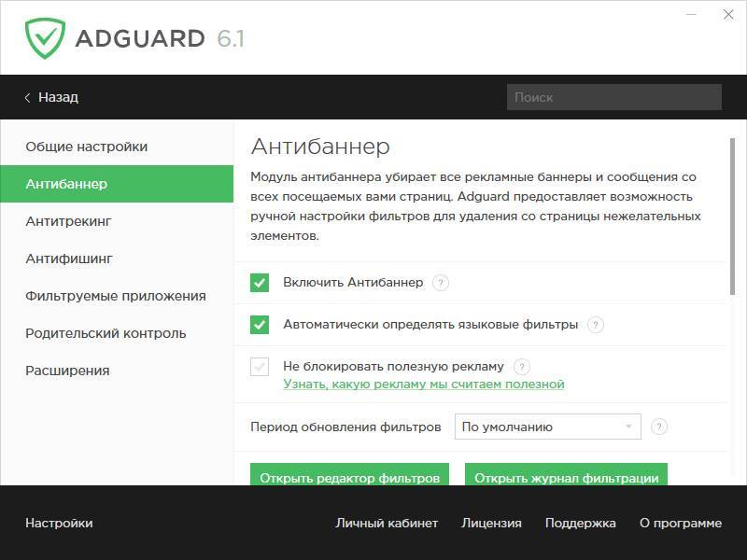Image resolution: width=747 pixels, height=560 pixels.
Task: Open help icon for Включить Антибаннер
Action: 440,283
